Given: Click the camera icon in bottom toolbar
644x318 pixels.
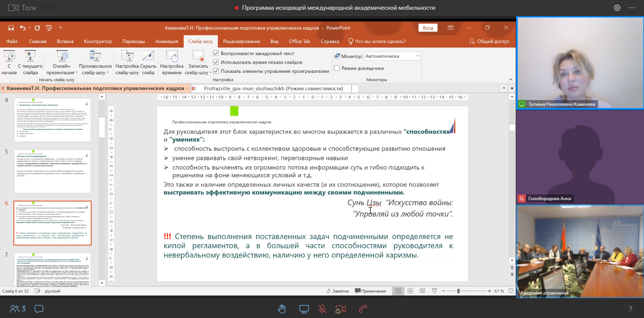Looking at the screenshot, I should [340, 309].
